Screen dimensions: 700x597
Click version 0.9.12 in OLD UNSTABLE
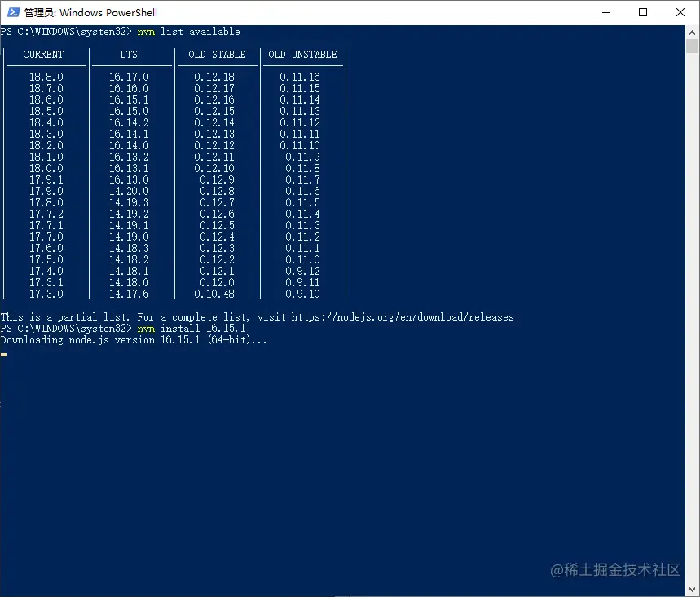302,272
